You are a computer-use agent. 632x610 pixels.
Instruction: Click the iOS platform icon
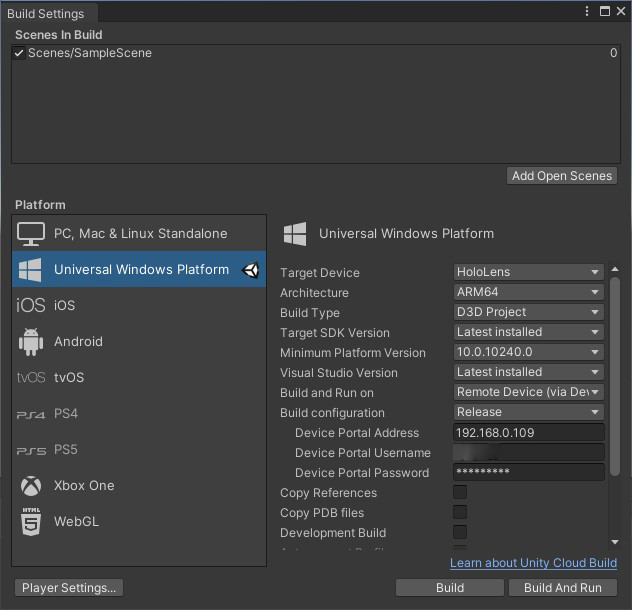coord(31,306)
